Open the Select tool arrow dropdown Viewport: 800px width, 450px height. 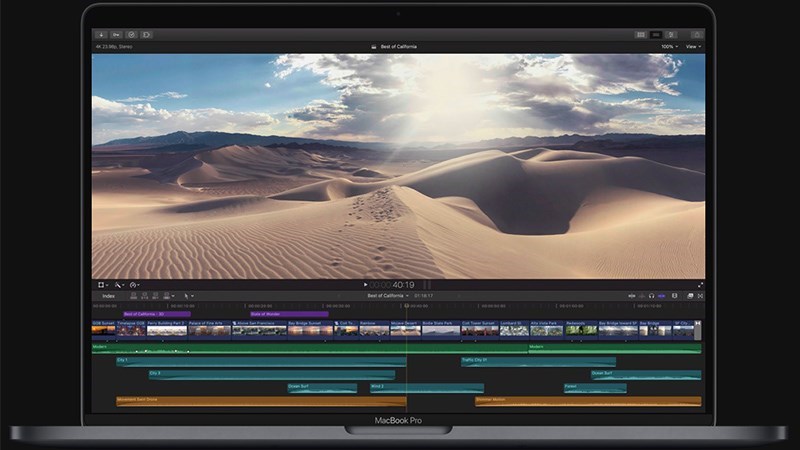point(188,295)
